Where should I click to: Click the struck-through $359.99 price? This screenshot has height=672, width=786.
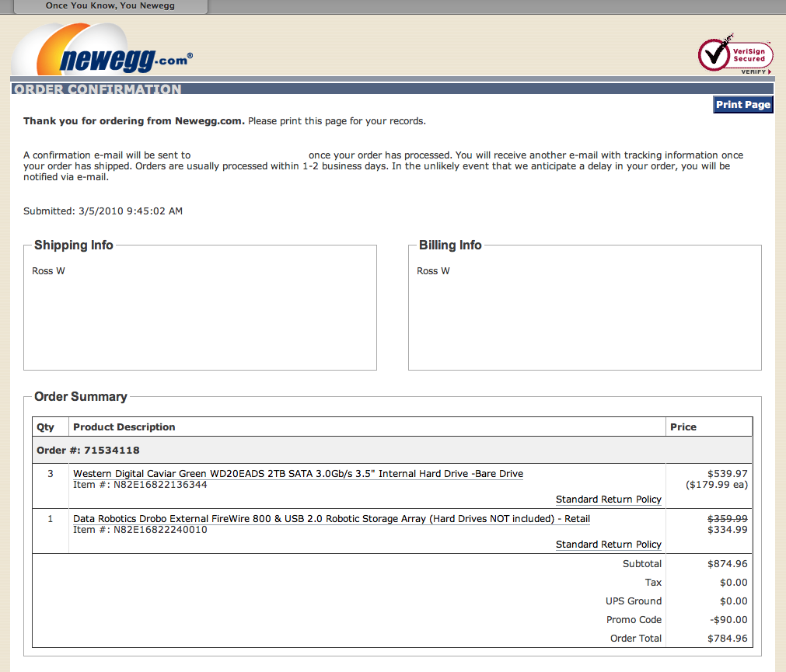tap(728, 519)
